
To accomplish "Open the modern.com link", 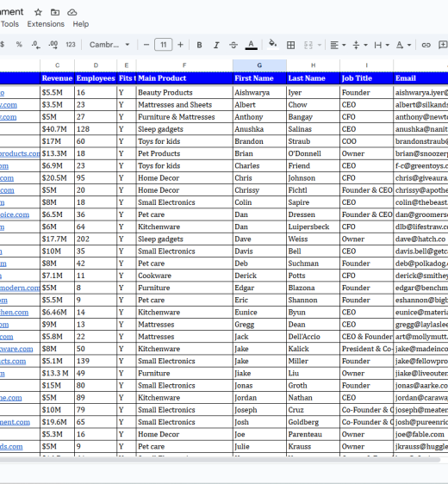I will pos(20,288).
